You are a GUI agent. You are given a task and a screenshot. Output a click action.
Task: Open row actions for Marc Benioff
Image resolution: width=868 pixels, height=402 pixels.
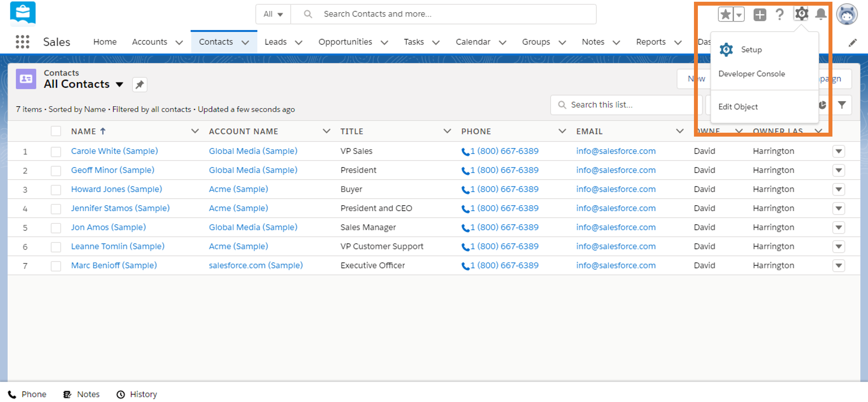click(x=838, y=265)
